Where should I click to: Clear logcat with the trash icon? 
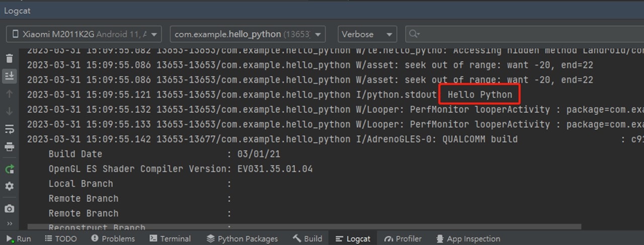10,58
